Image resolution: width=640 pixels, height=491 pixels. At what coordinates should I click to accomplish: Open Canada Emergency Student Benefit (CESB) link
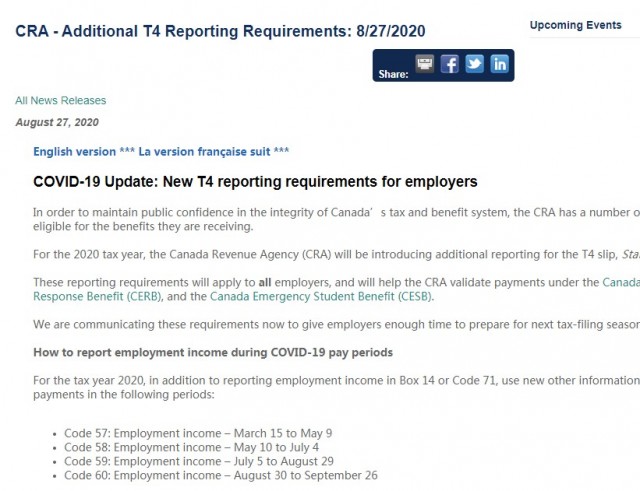click(x=321, y=296)
